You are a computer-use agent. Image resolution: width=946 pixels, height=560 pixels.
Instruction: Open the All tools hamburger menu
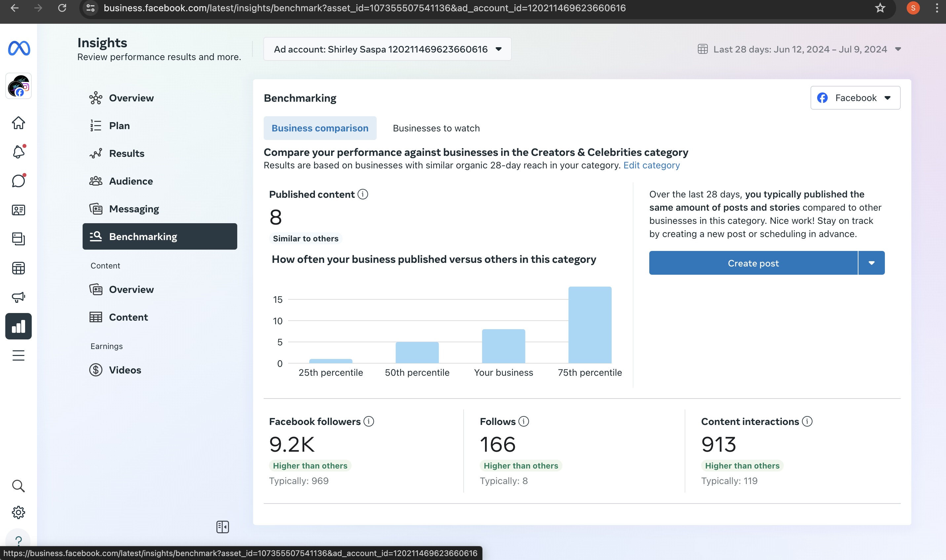click(18, 355)
